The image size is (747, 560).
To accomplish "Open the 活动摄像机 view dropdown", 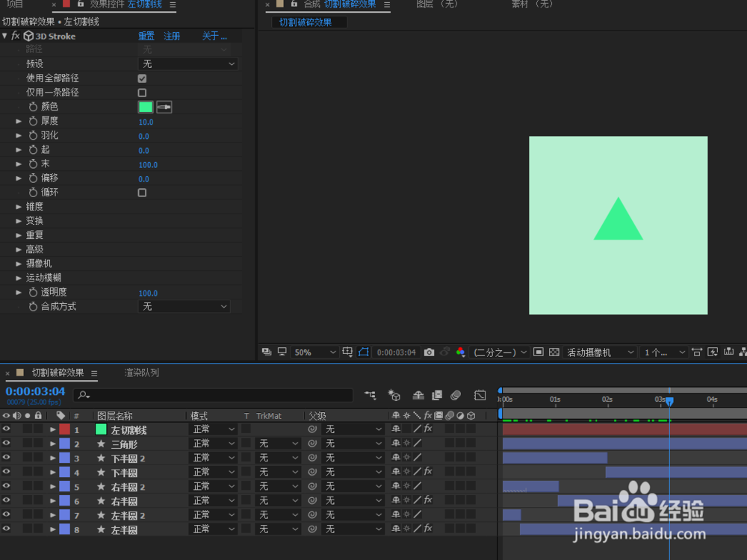I will coord(600,352).
